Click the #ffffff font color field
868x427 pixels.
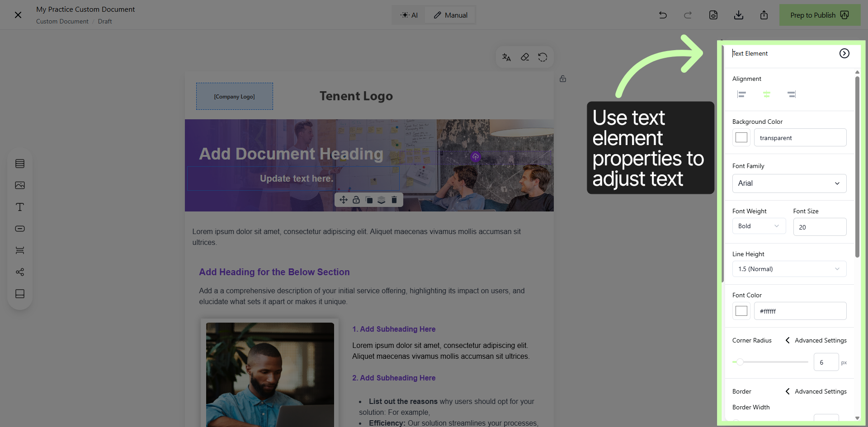pyautogui.click(x=800, y=311)
